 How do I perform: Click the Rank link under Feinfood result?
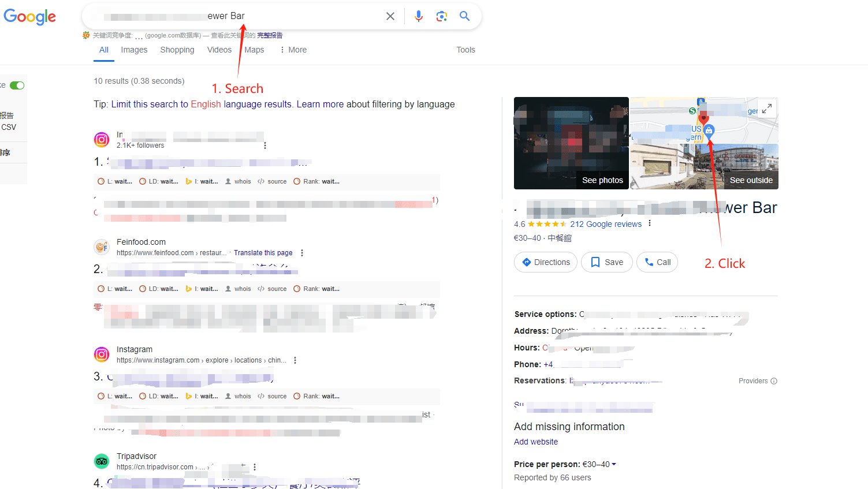pos(316,289)
